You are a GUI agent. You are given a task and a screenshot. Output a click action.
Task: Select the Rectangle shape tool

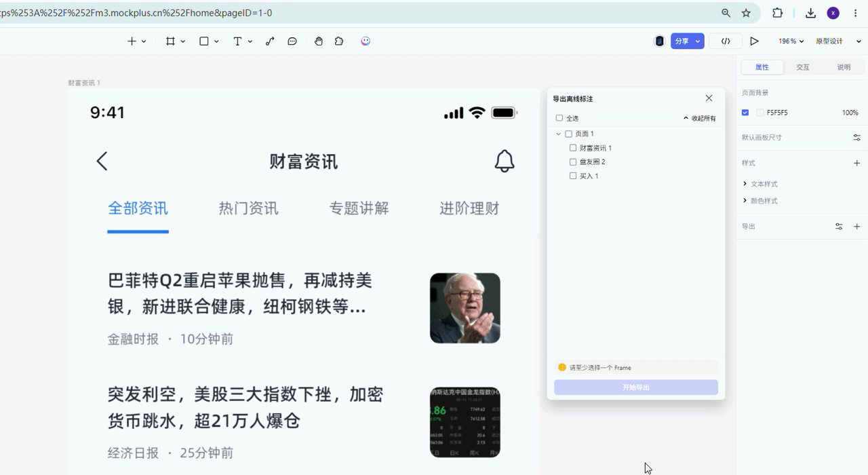click(203, 41)
